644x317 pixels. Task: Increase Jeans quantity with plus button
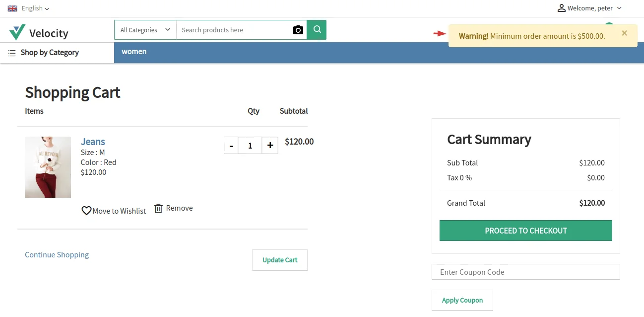click(x=270, y=145)
